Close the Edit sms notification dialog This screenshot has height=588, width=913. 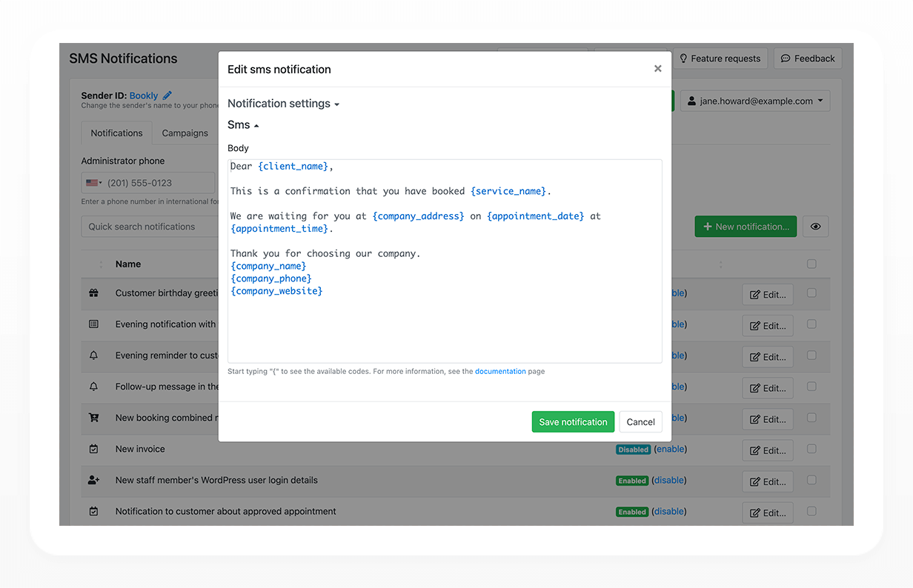coord(657,69)
